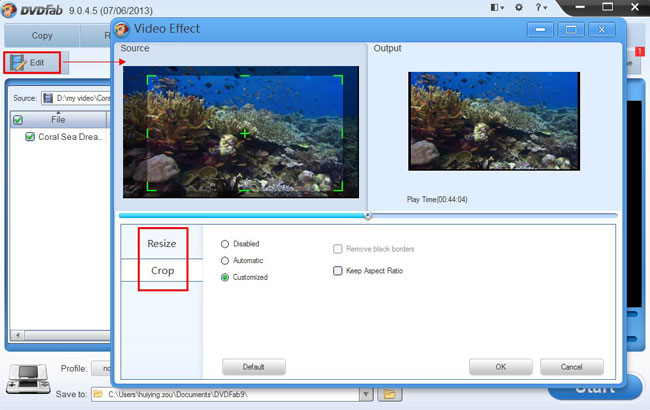Switch to the Crop tab
The width and height of the screenshot is (650, 410).
(162, 272)
